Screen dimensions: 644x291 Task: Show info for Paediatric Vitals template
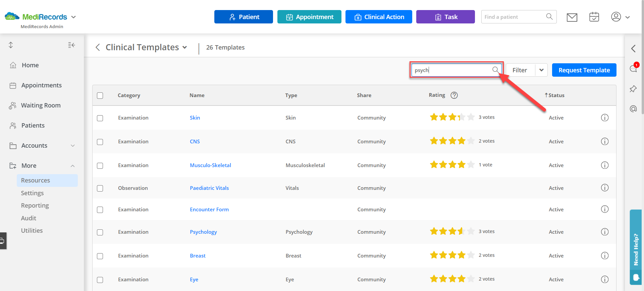tap(605, 188)
